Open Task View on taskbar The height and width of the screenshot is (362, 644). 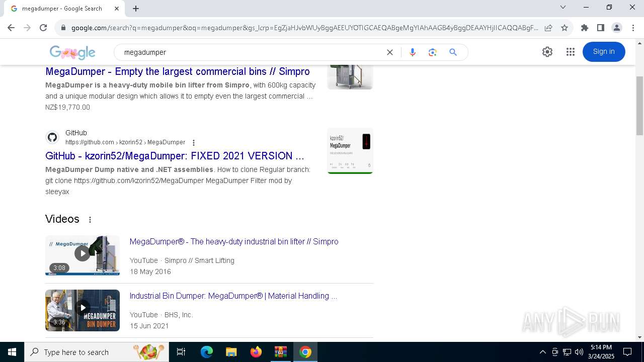click(181, 352)
